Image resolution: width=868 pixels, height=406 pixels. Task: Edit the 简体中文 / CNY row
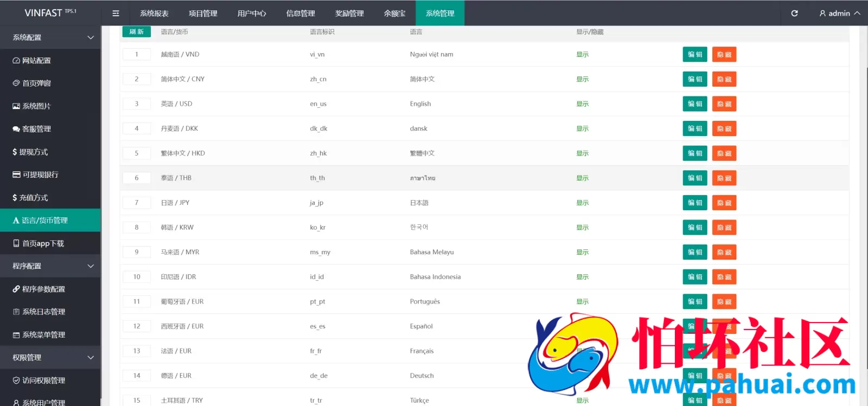(x=695, y=79)
